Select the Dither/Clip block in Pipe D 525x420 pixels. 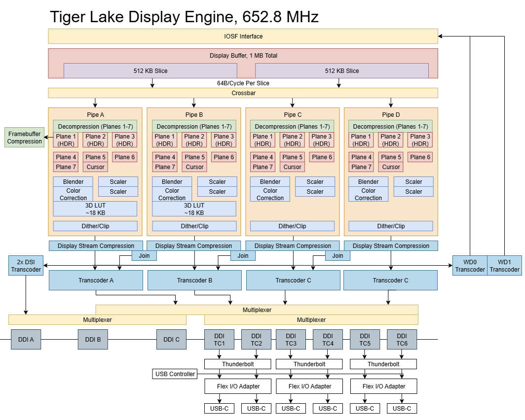[x=391, y=226]
